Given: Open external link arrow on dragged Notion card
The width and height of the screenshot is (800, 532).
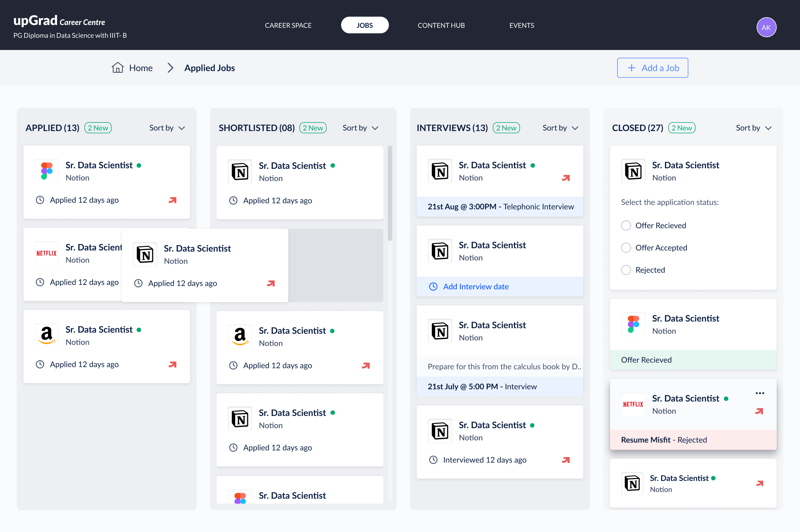Looking at the screenshot, I should click(271, 283).
